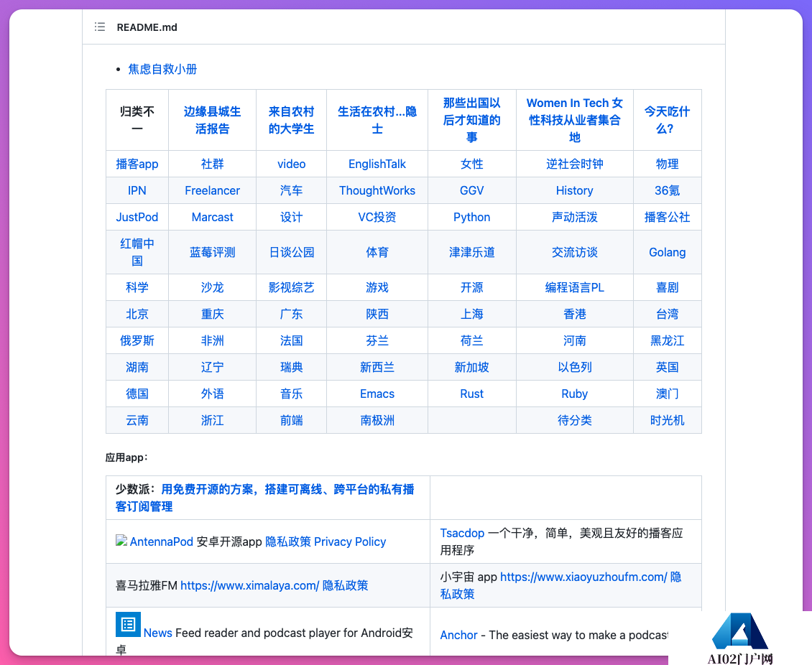Open the 播客公社 category link
Viewport: 812px width, 665px height.
(667, 217)
